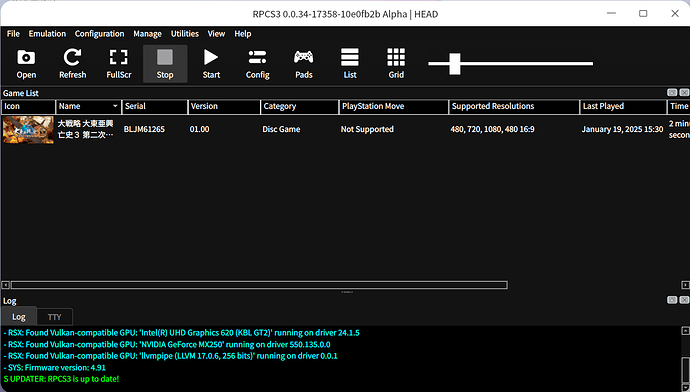
Task: Open the Help menu
Action: click(x=242, y=34)
